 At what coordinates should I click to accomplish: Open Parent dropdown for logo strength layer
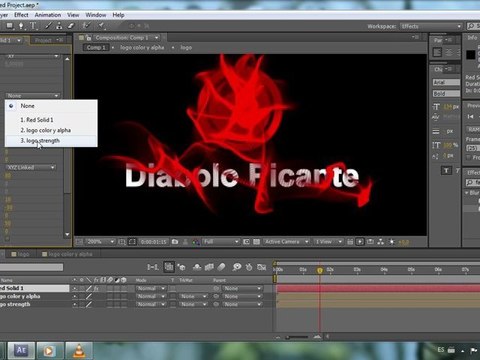tap(242, 304)
